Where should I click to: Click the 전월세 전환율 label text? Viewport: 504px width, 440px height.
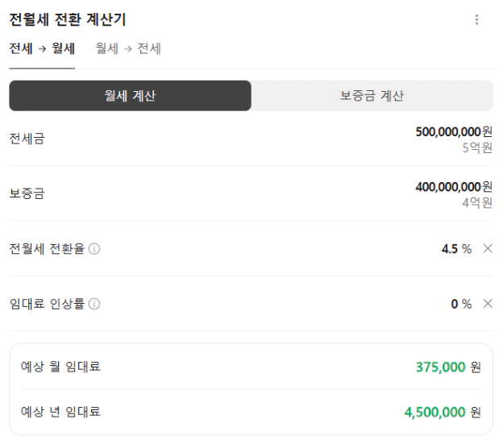tap(47, 248)
